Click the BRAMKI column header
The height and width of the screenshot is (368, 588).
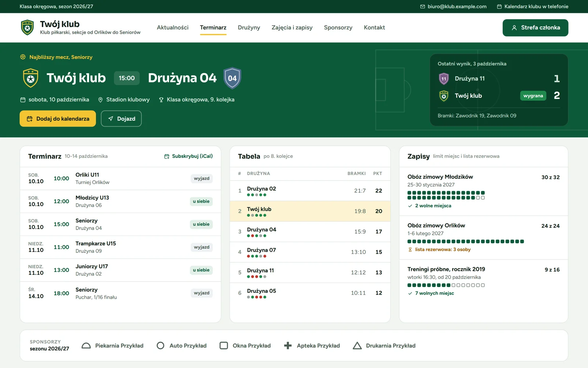(356, 174)
